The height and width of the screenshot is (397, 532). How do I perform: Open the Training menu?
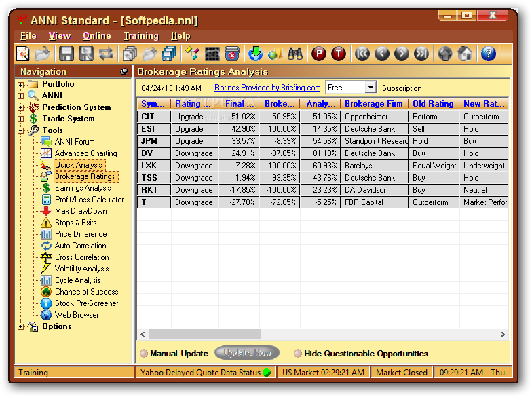click(141, 36)
